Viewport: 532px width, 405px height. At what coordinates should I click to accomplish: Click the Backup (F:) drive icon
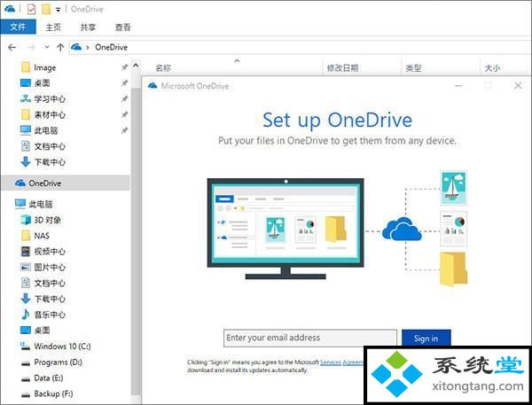(26, 394)
